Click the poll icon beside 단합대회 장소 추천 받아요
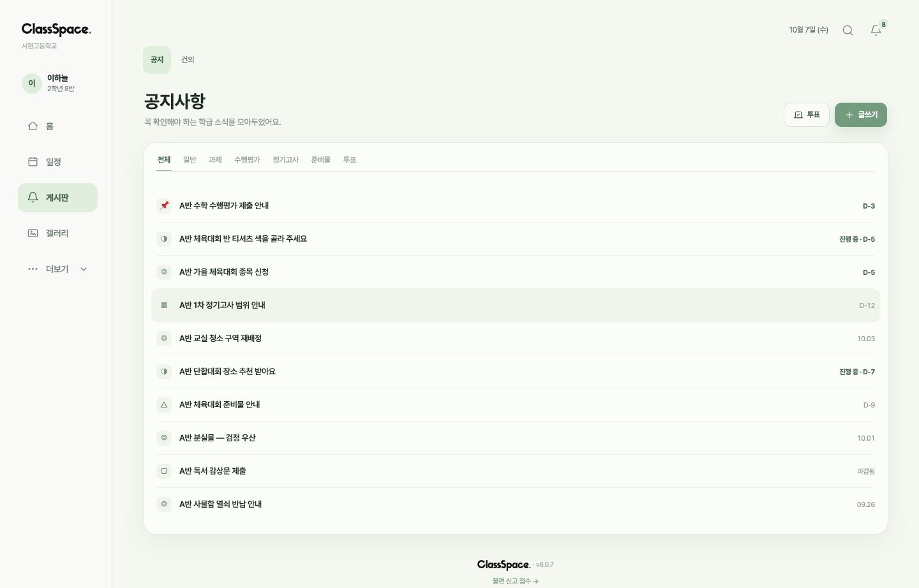This screenshot has height=588, width=919. 164,371
